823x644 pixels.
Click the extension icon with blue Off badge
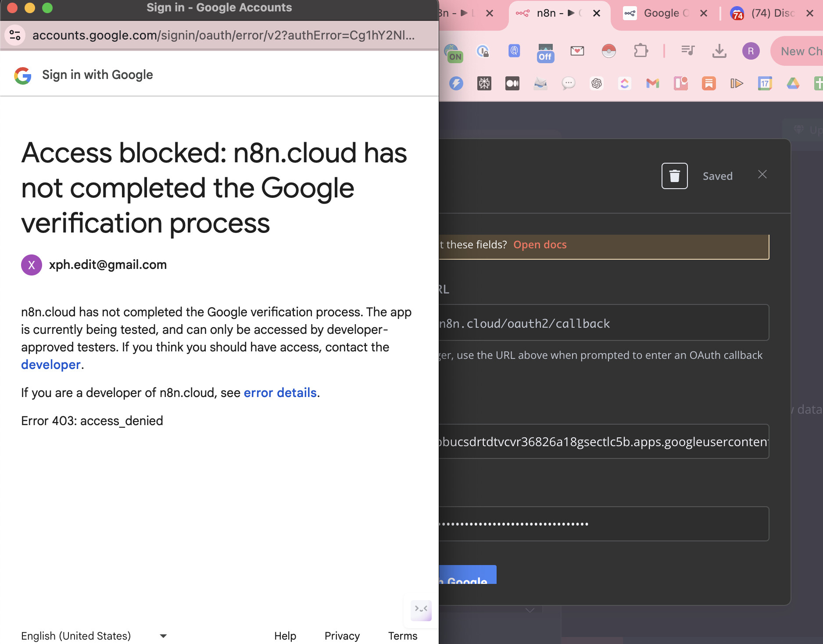546,53
